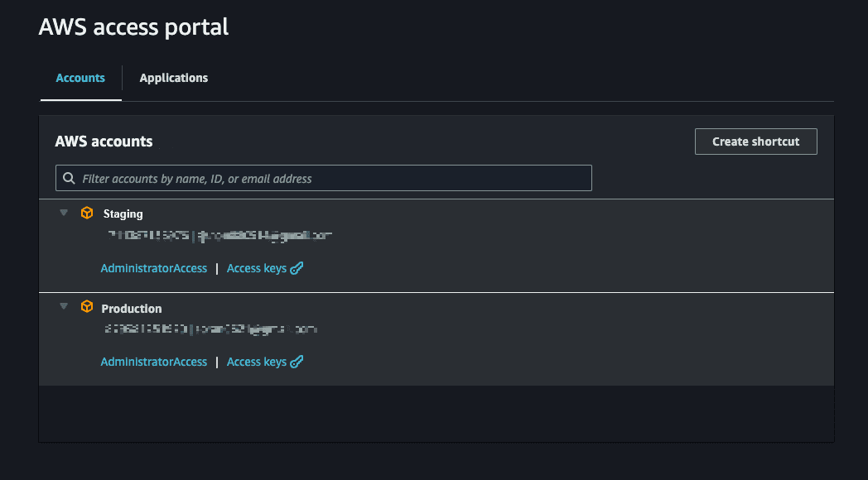Open the Applications tab
The height and width of the screenshot is (480, 868).
[x=174, y=79]
